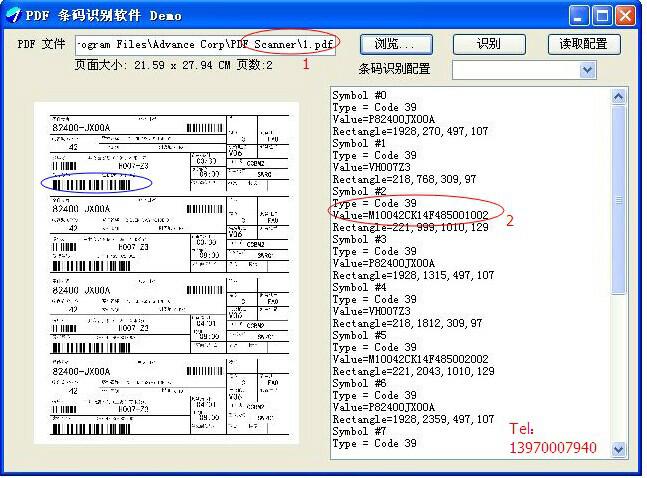Click the results list scroll down arrow

[618, 449]
